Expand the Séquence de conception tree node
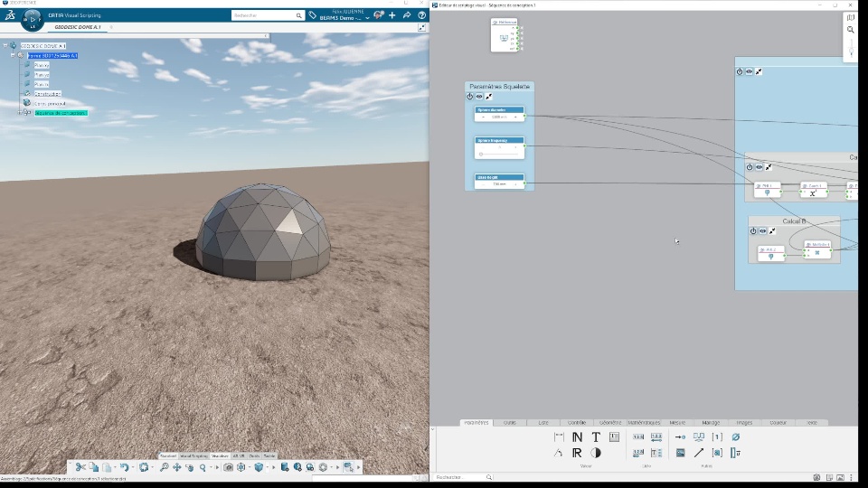 (x=19, y=112)
